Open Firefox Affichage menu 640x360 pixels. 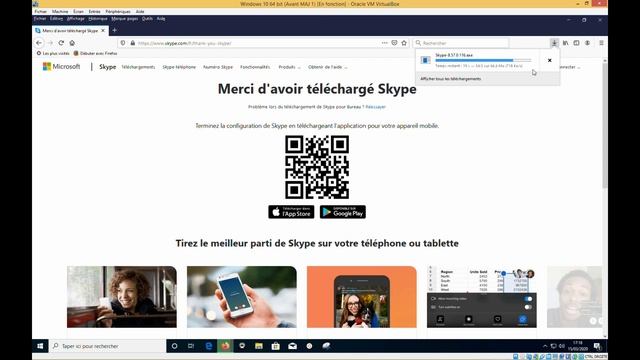pyautogui.click(x=76, y=19)
